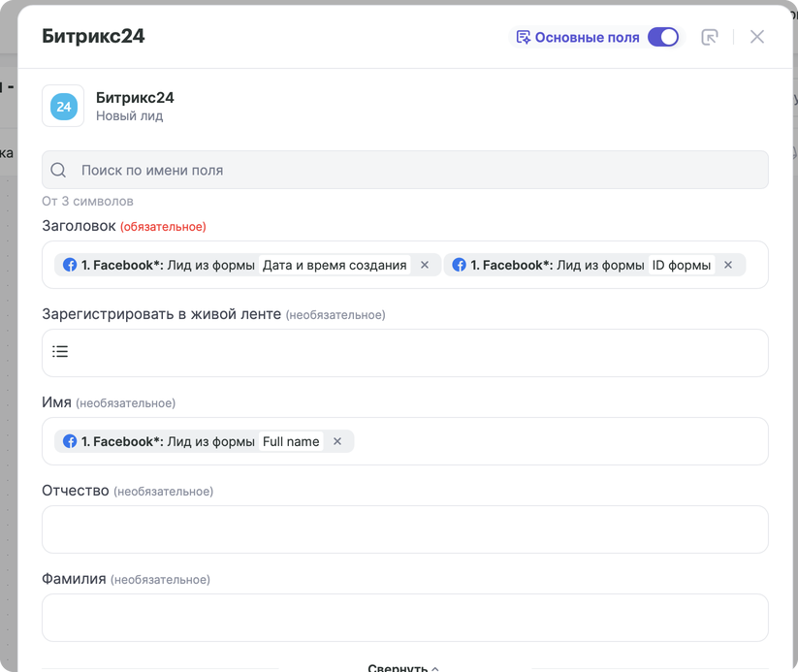Remove Full name tag from Имя
This screenshot has width=798, height=672.
click(336, 441)
